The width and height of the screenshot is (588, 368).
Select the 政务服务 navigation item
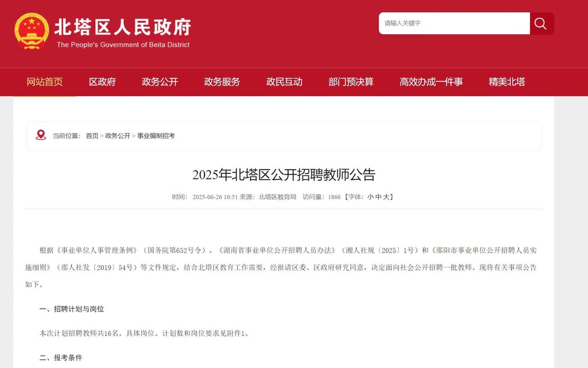point(222,82)
